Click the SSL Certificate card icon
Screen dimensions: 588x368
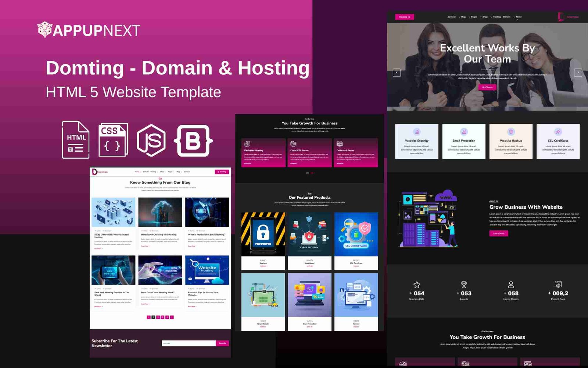(x=558, y=132)
